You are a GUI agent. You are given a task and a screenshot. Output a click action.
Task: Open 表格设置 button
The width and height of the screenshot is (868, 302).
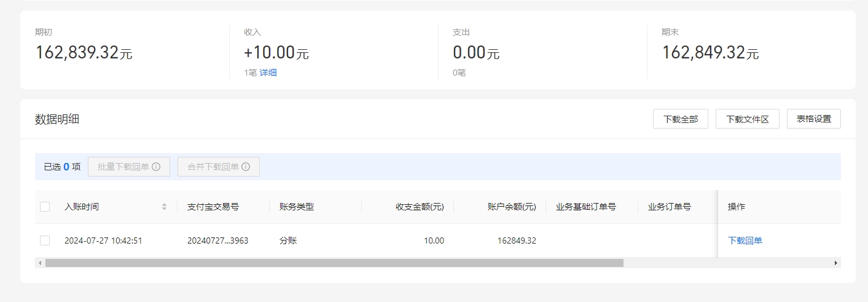coord(814,119)
